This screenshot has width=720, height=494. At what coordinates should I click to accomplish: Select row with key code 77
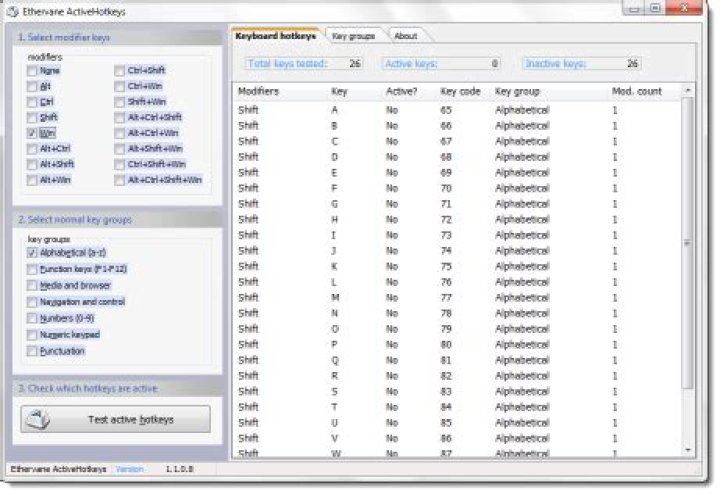coord(456,298)
